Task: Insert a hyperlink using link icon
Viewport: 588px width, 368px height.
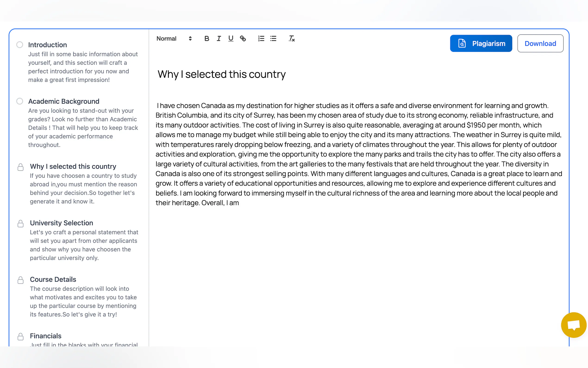Action: [x=243, y=38]
